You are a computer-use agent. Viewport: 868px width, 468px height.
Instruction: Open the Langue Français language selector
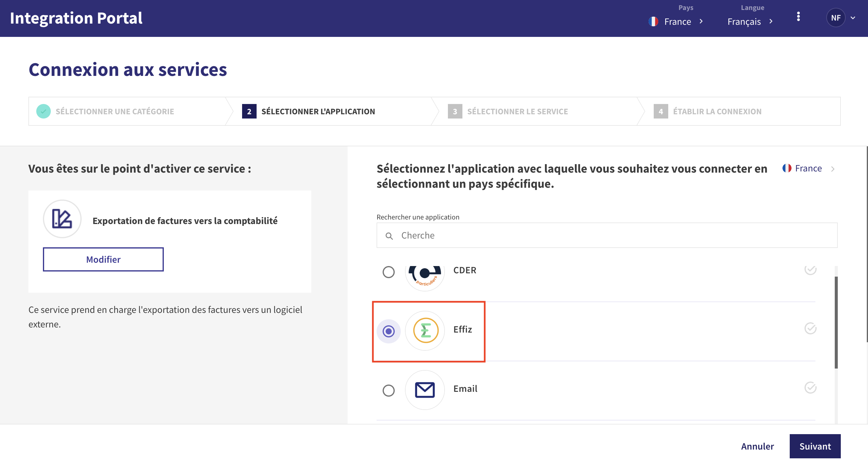750,21
